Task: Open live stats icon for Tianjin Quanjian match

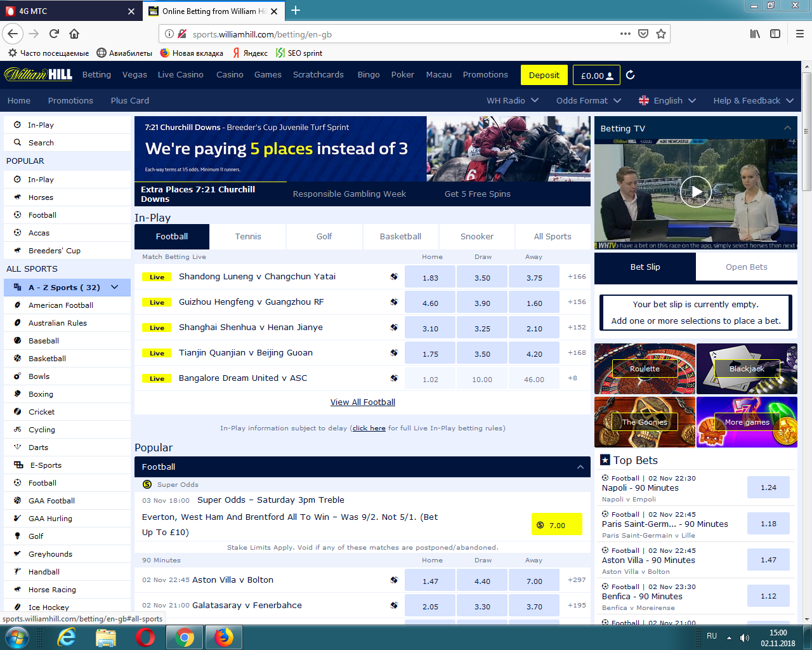Action: coord(394,353)
